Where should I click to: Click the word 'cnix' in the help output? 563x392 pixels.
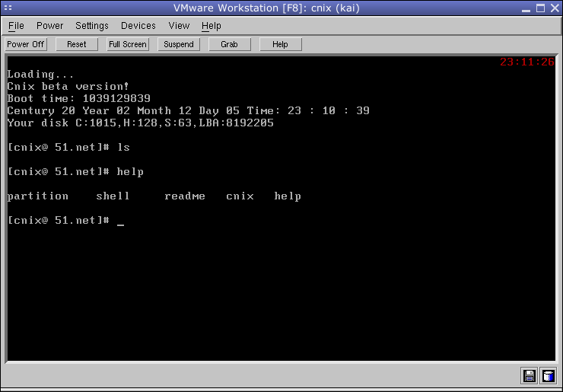tap(240, 196)
